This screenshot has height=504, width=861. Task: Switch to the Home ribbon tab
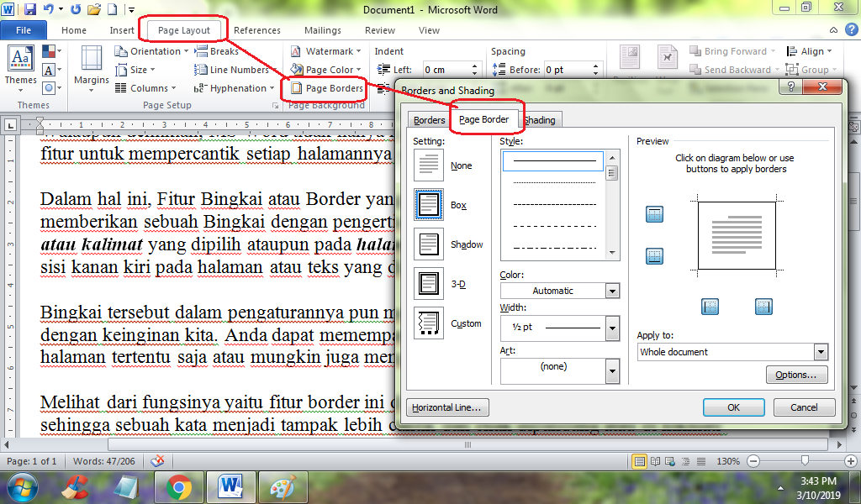tap(74, 30)
